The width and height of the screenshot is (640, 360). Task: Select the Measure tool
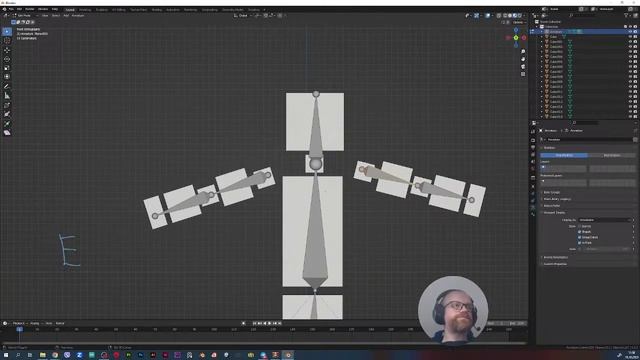[7, 96]
